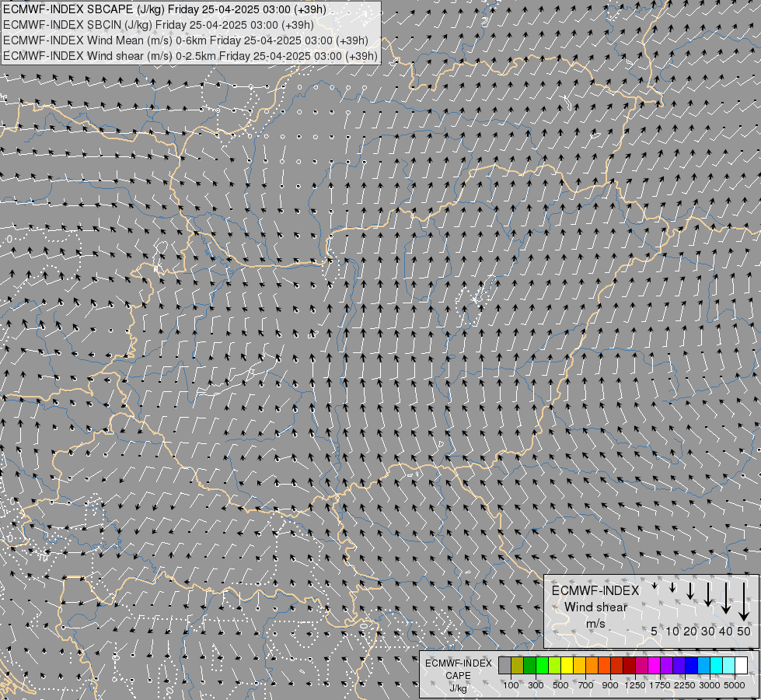Click the '900' CAPE scale label
This screenshot has height=700, width=761.
610,685
